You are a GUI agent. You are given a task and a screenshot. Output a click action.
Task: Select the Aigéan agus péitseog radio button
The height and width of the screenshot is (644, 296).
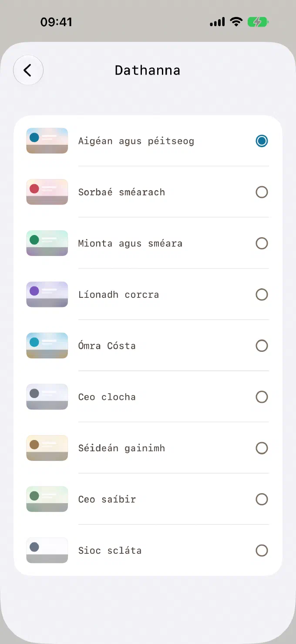pos(262,141)
